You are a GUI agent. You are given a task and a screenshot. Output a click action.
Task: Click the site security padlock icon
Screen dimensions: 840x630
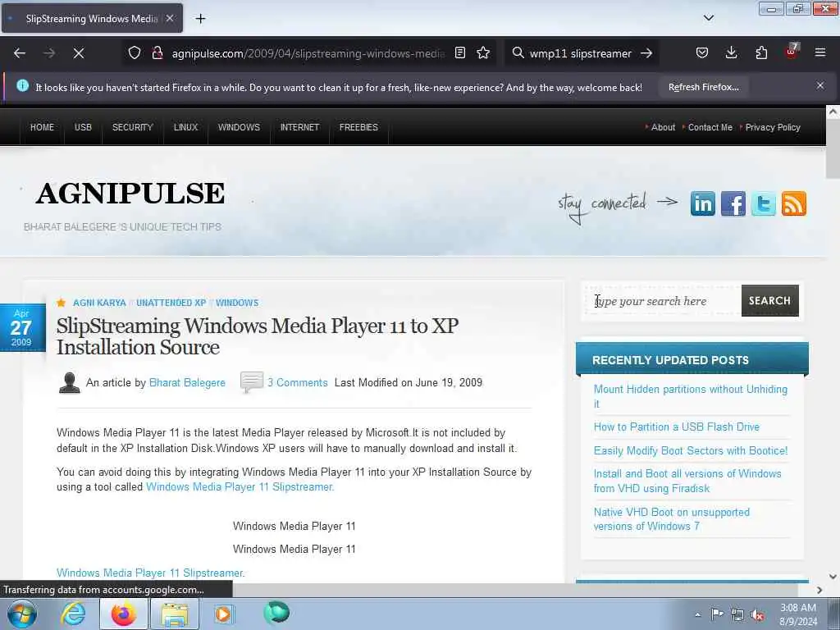157,53
